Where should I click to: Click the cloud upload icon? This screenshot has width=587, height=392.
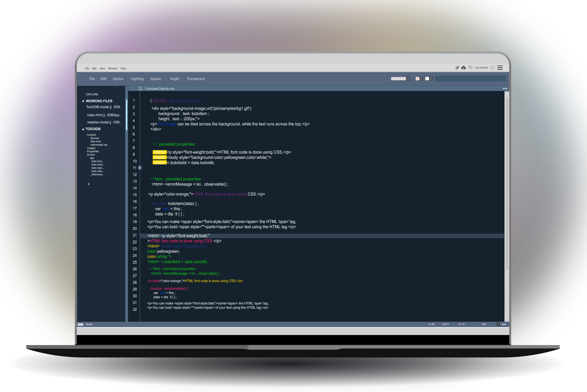tap(463, 68)
